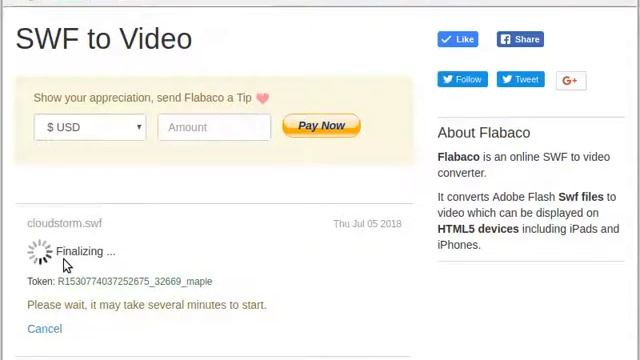Click the Finalizing ... status text
640x360 pixels.
(x=86, y=251)
